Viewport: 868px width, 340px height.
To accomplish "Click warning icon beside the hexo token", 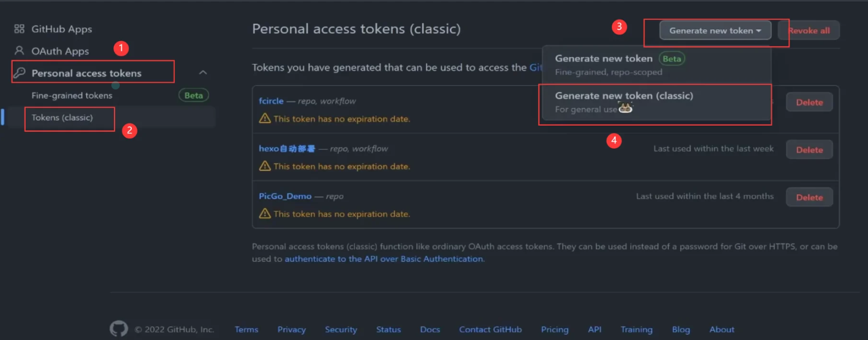I will click(x=265, y=166).
